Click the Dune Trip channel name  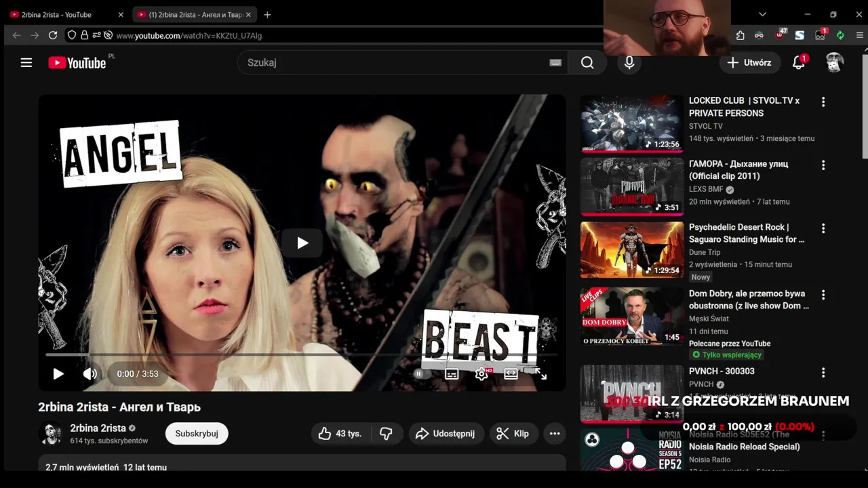pyautogui.click(x=705, y=252)
